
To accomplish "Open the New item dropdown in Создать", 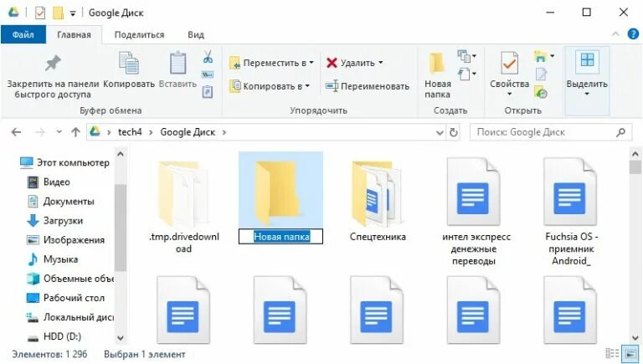I will pyautogui.click(x=466, y=56).
